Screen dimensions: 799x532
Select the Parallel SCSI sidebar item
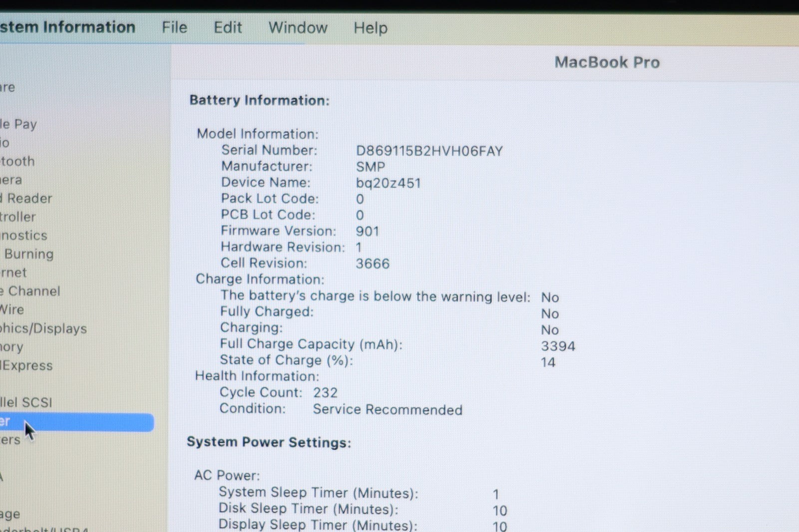click(x=26, y=402)
